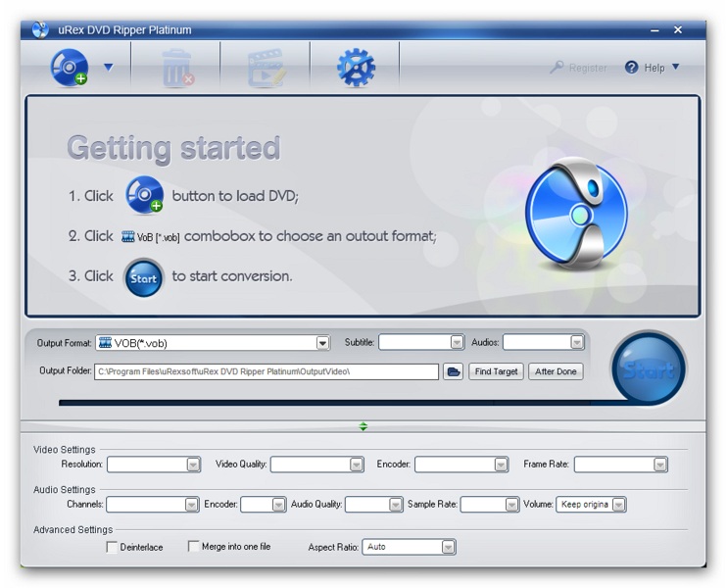
Task: Browse output folder with folder icon
Action: click(x=453, y=371)
